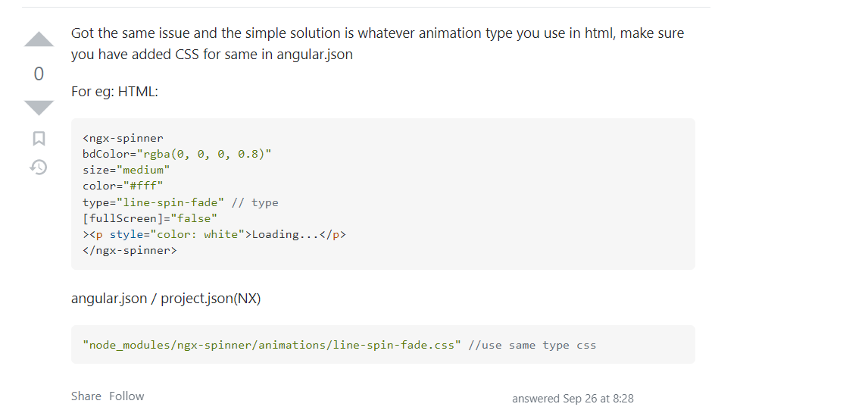Follow this answer
The height and width of the screenshot is (407, 868).
tap(126, 396)
